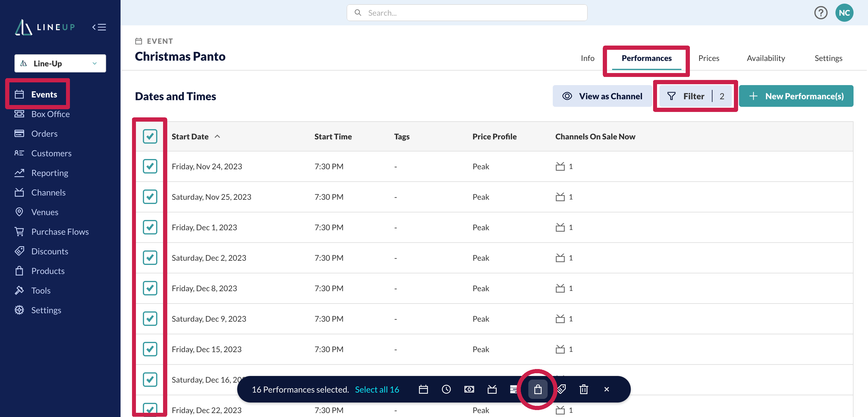Click the bulk channels TV icon
The image size is (868, 417).
[x=492, y=389]
